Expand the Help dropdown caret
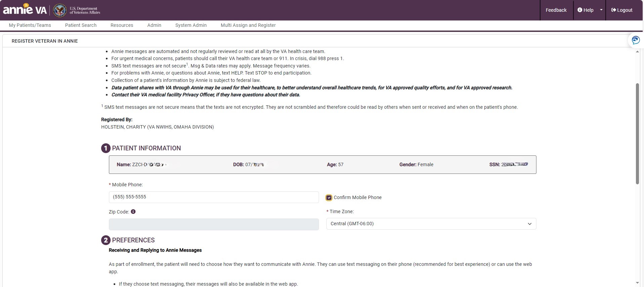The height and width of the screenshot is (287, 644). coord(601,10)
